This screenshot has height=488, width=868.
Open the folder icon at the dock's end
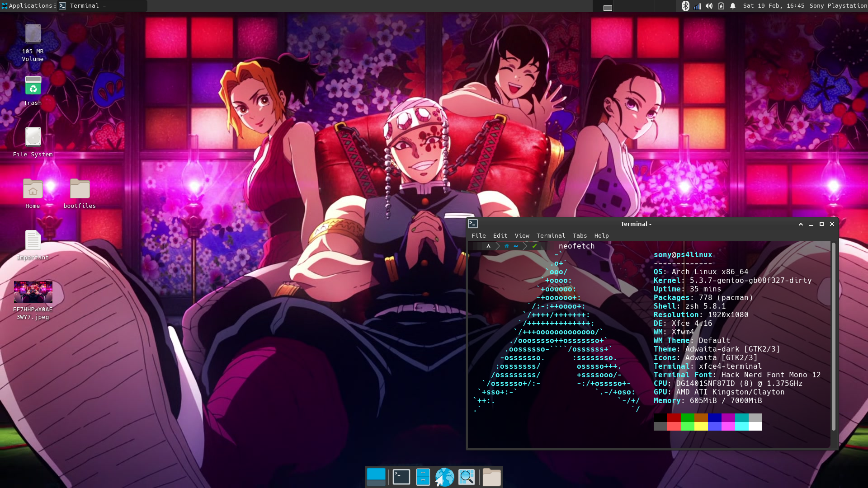tap(492, 477)
